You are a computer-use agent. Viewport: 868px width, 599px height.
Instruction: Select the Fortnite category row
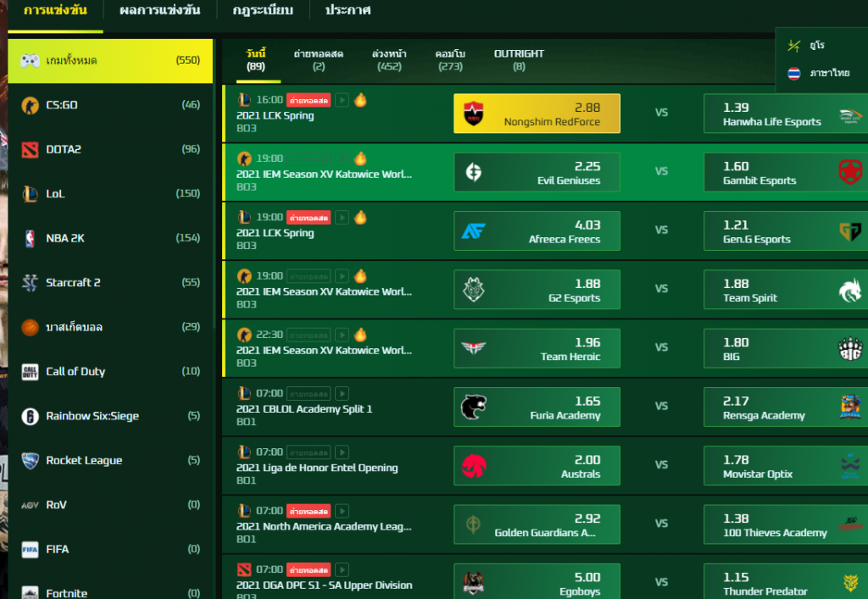point(110,592)
